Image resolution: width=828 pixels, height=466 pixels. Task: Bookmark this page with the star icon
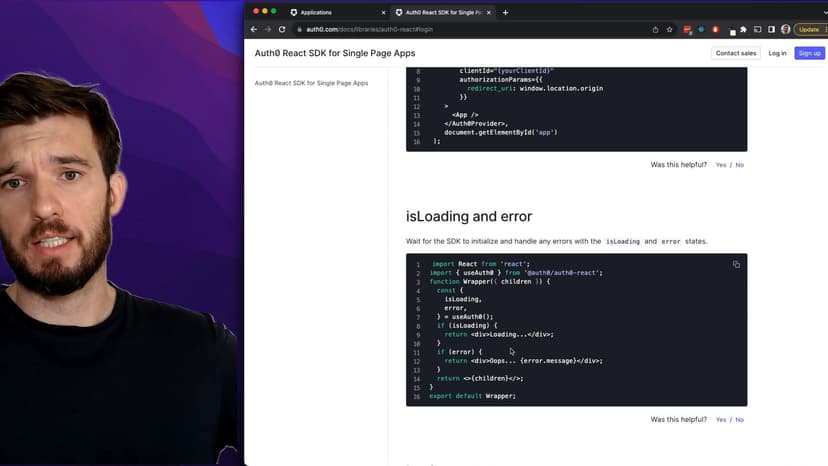coord(669,29)
